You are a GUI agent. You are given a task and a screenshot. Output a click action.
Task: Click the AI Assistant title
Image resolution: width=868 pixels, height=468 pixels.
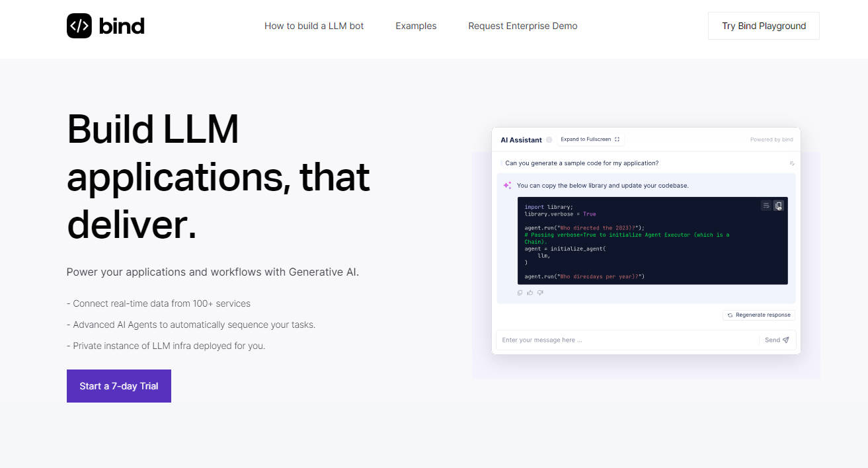pyautogui.click(x=521, y=140)
